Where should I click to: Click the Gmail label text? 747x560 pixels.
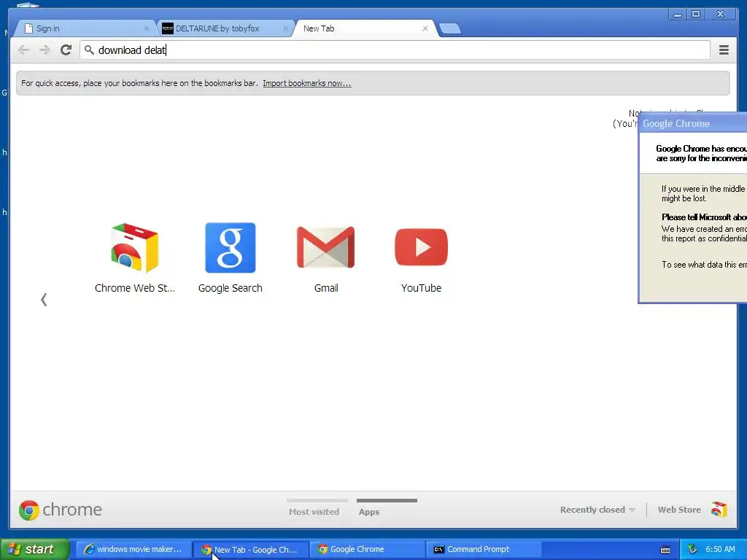point(326,288)
